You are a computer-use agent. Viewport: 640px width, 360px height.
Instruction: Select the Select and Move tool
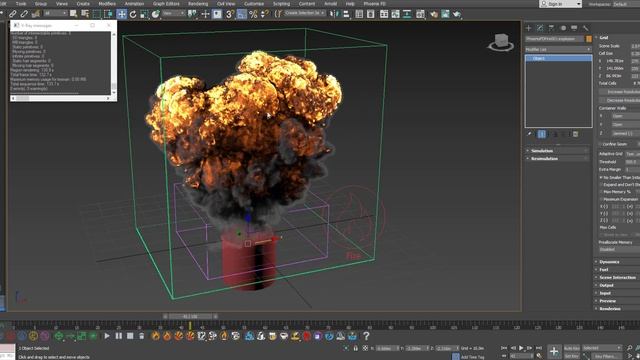tap(122, 14)
